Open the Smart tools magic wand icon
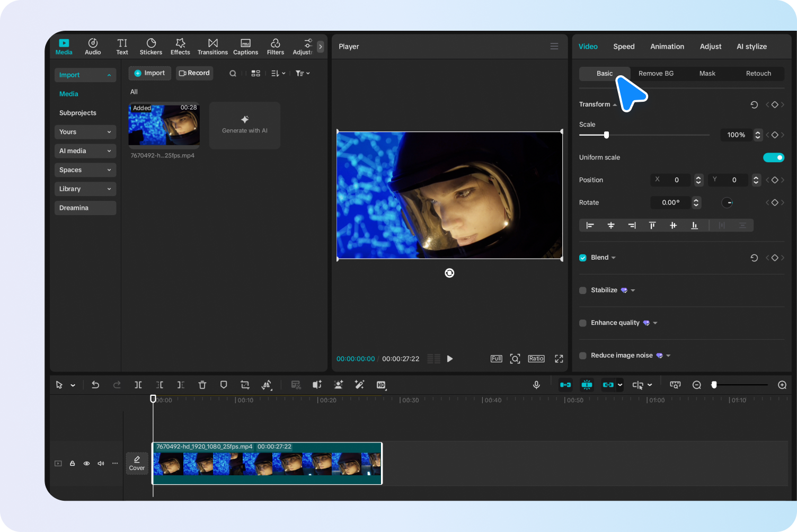Image resolution: width=797 pixels, height=532 pixels. [x=359, y=385]
